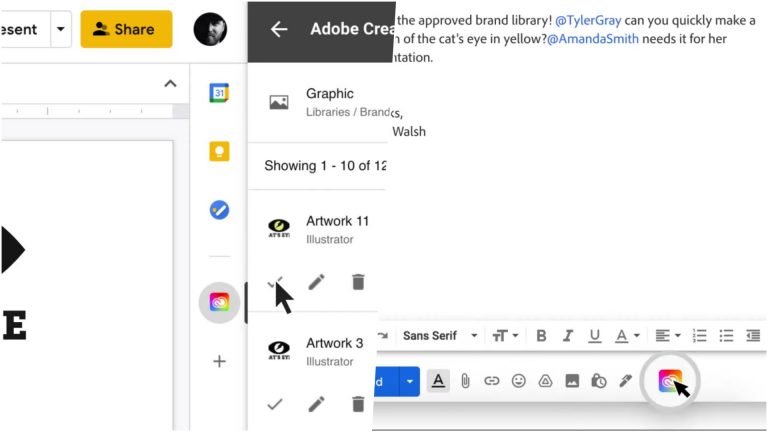
Task: Insert Artwork 3 with its checkmark
Action: [275, 404]
